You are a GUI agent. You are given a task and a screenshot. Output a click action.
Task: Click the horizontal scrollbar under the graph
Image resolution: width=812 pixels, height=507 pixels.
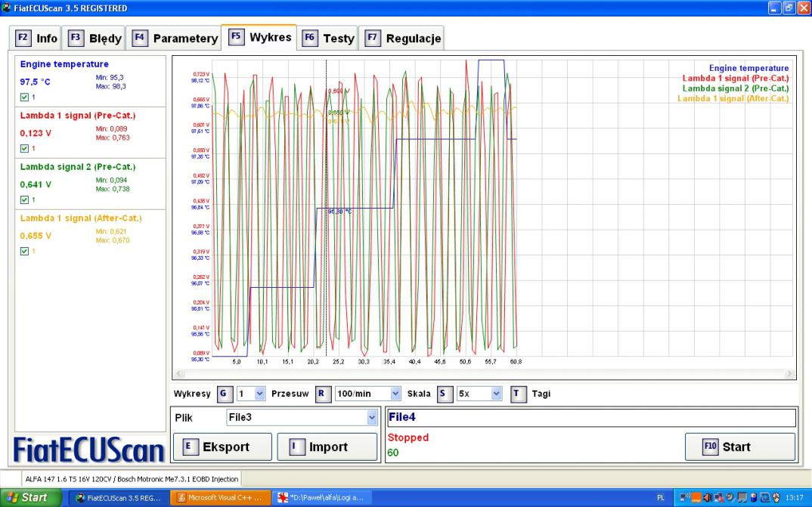tap(484, 373)
